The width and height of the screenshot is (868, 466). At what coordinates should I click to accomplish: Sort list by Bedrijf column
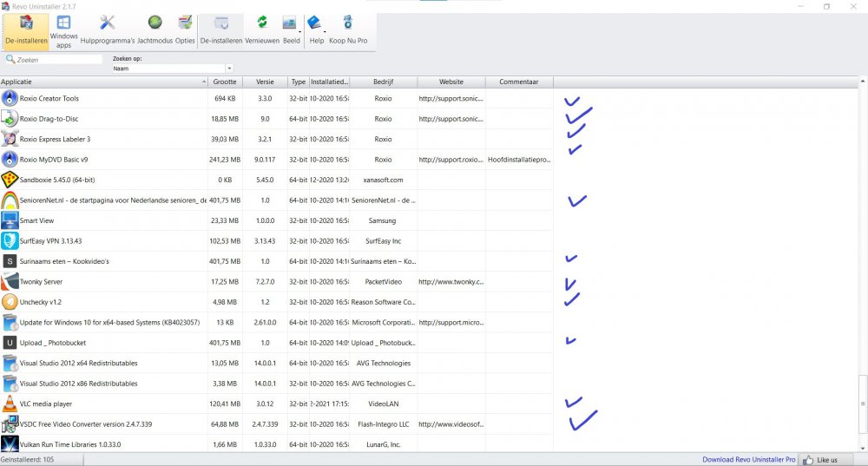click(383, 82)
